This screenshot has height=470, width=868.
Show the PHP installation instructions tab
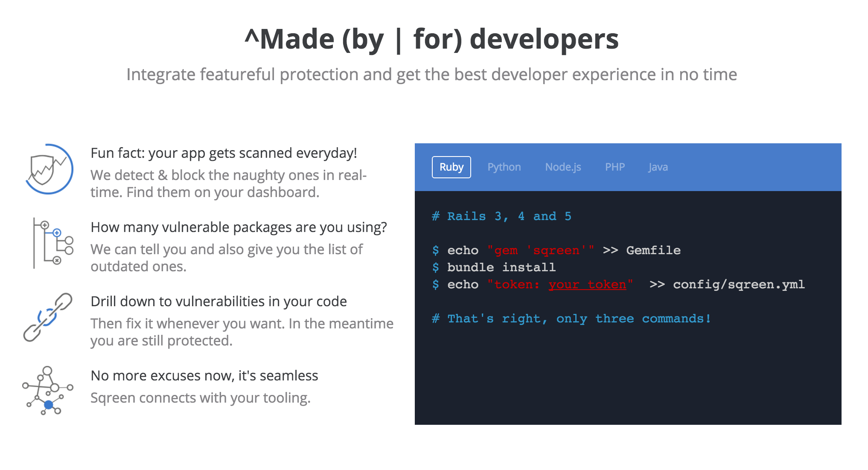tap(615, 167)
